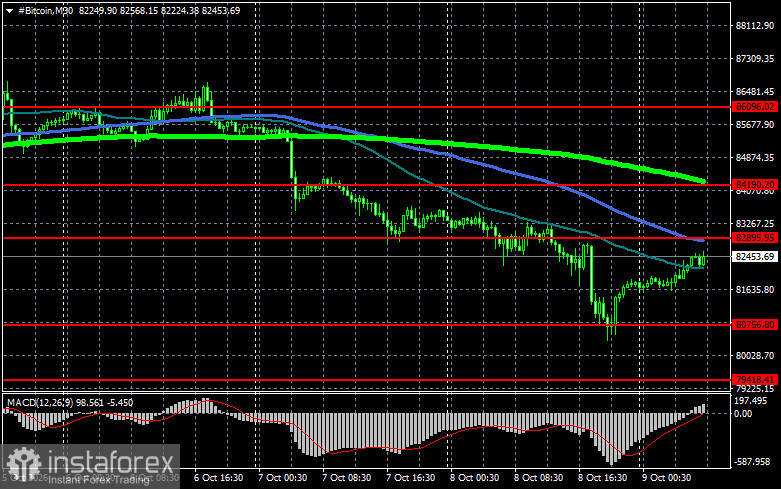Image resolution: width=781 pixels, height=489 pixels.
Task: Click the 81635.80 price axis label
Action: (x=755, y=289)
